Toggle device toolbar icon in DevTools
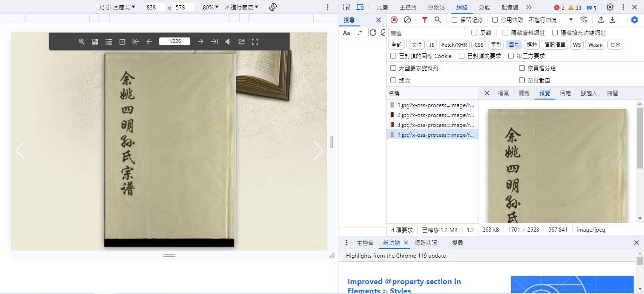Screen dimensions: 644x294 coord(360,7)
